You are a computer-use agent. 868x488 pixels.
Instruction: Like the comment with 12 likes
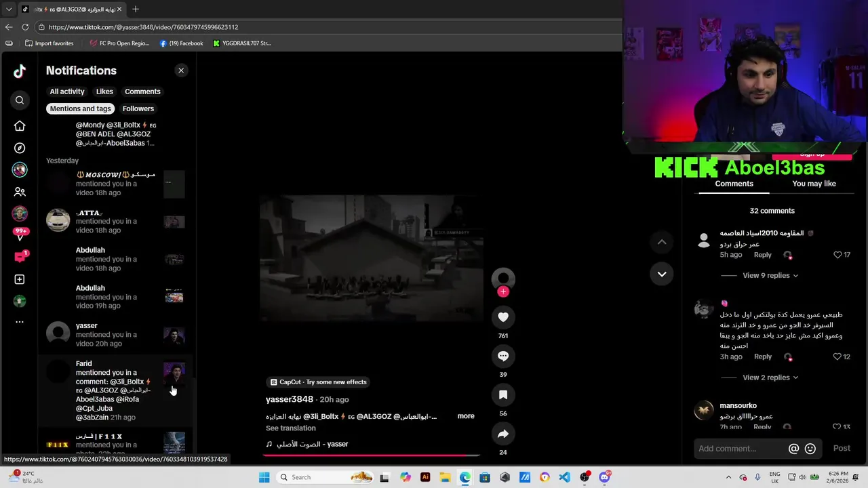click(837, 357)
